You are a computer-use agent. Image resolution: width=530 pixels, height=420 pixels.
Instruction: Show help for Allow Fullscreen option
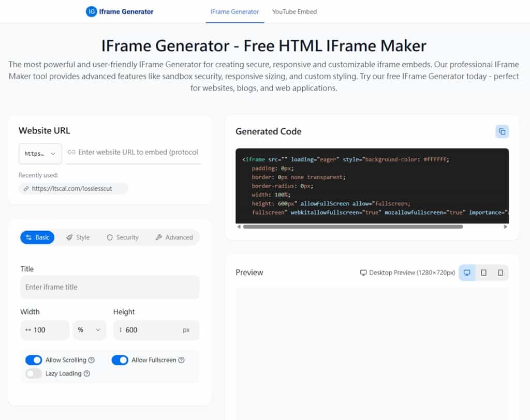(181, 360)
